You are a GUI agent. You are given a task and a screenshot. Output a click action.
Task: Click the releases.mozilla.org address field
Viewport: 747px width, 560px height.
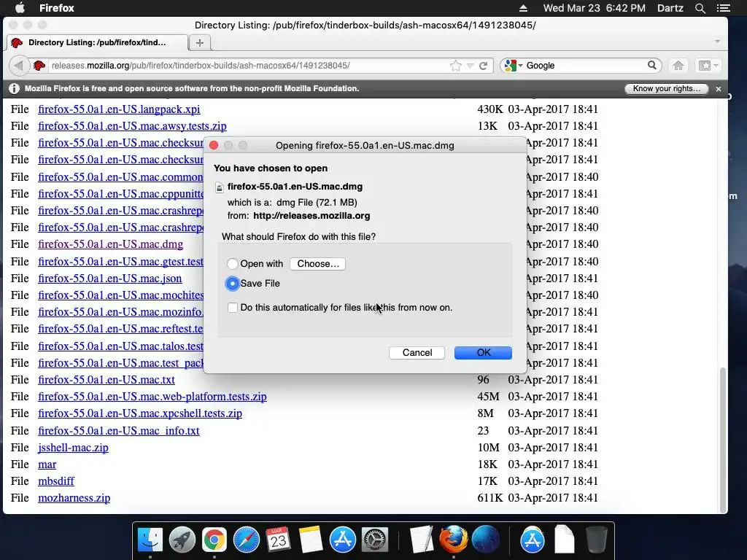click(248, 65)
